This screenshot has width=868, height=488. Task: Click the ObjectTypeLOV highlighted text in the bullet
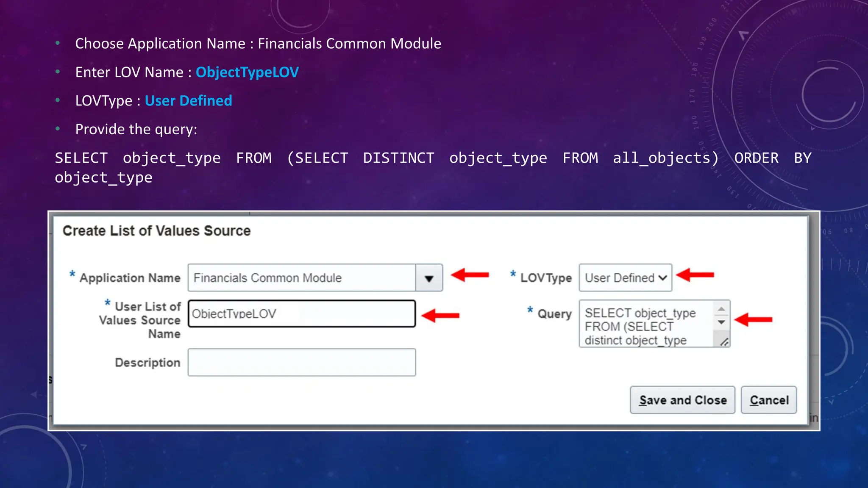[x=247, y=72]
